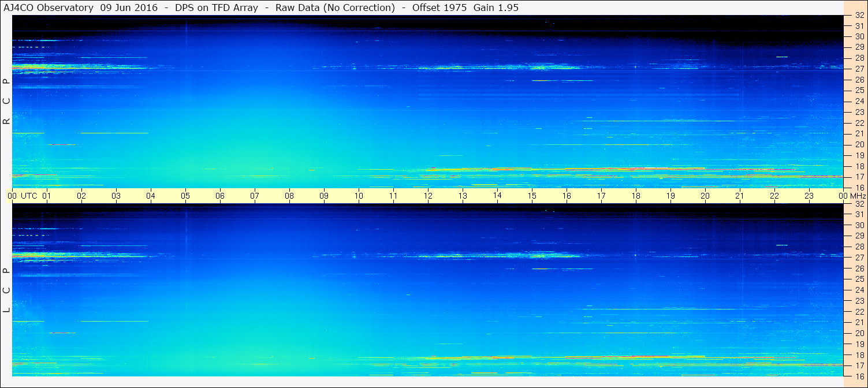The width and height of the screenshot is (868, 388).
Task: Click the Offset 1975 value
Action: click(x=438, y=8)
